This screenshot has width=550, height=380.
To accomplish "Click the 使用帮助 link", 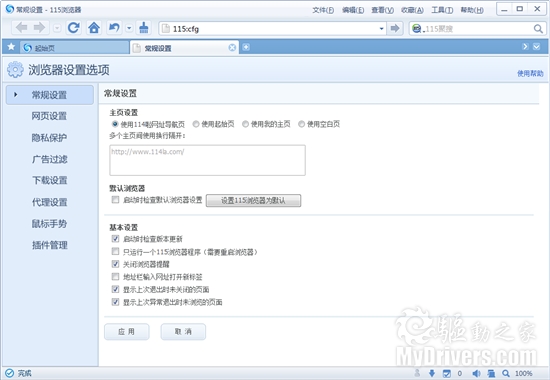I will pyautogui.click(x=530, y=73).
